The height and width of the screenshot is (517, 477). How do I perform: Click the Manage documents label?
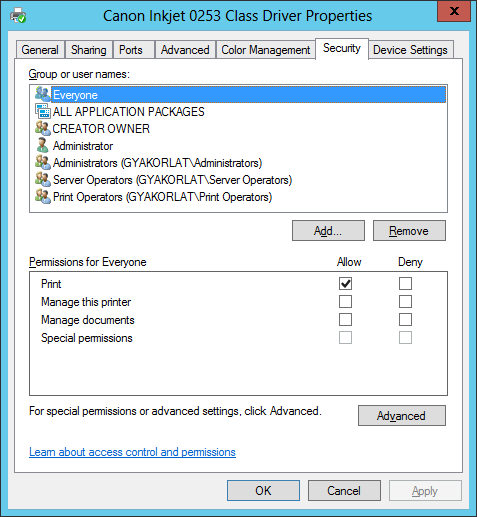(88, 320)
